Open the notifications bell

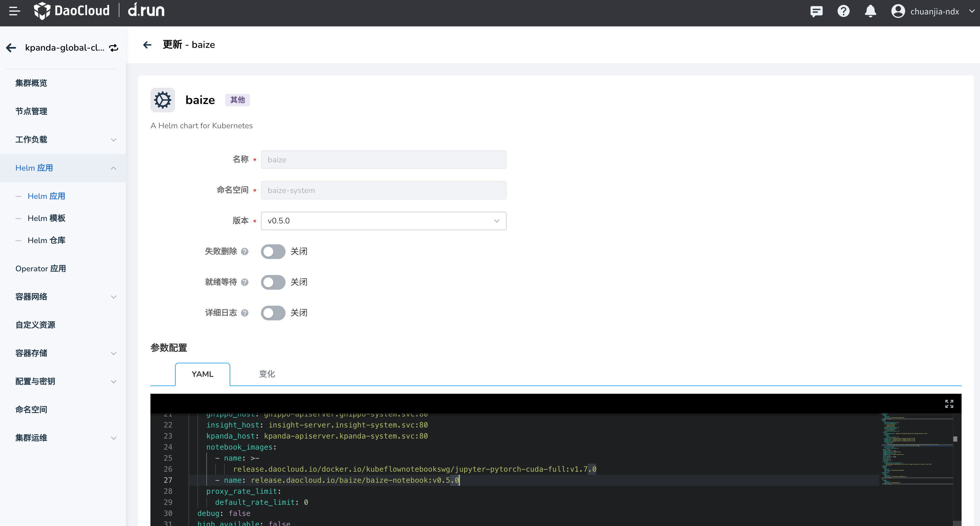pyautogui.click(x=870, y=11)
